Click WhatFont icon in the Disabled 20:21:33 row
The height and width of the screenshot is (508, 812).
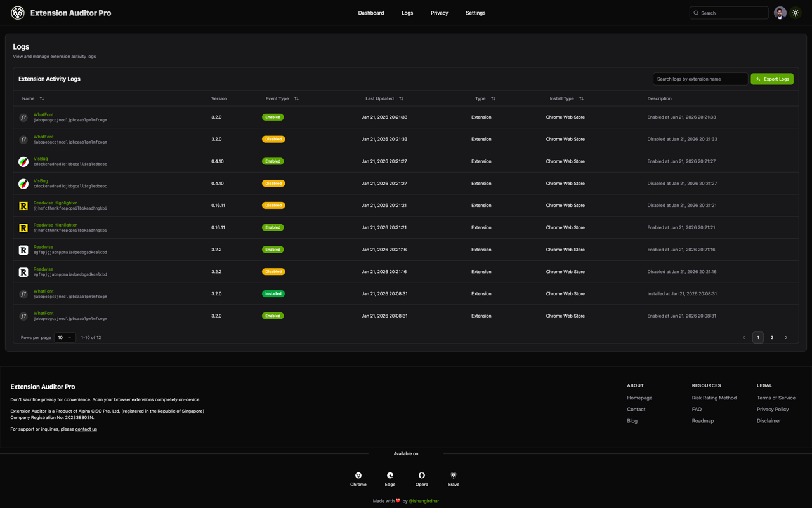pos(23,139)
